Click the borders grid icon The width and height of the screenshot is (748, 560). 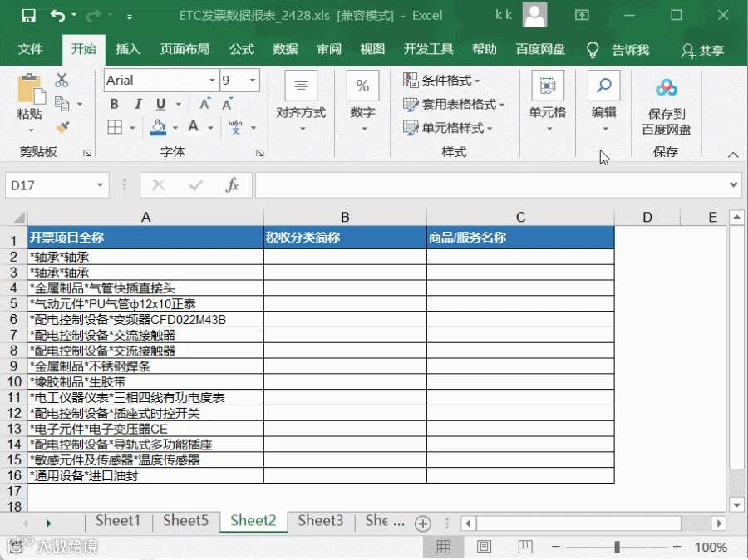[x=115, y=127]
